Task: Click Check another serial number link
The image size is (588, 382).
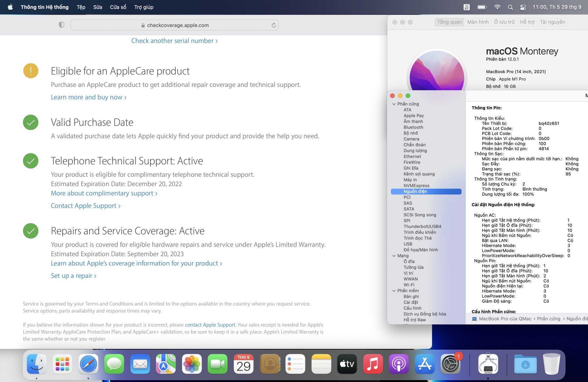Action: pos(174,41)
